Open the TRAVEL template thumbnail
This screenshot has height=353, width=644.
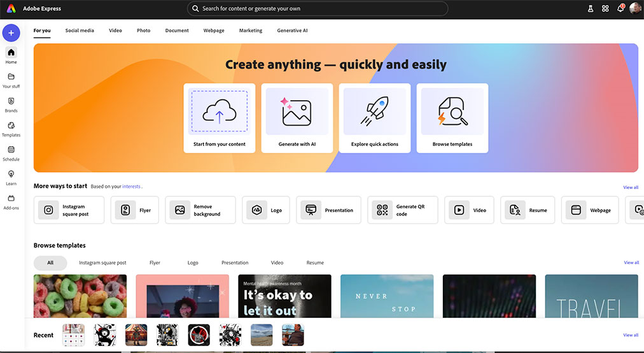tap(591, 296)
